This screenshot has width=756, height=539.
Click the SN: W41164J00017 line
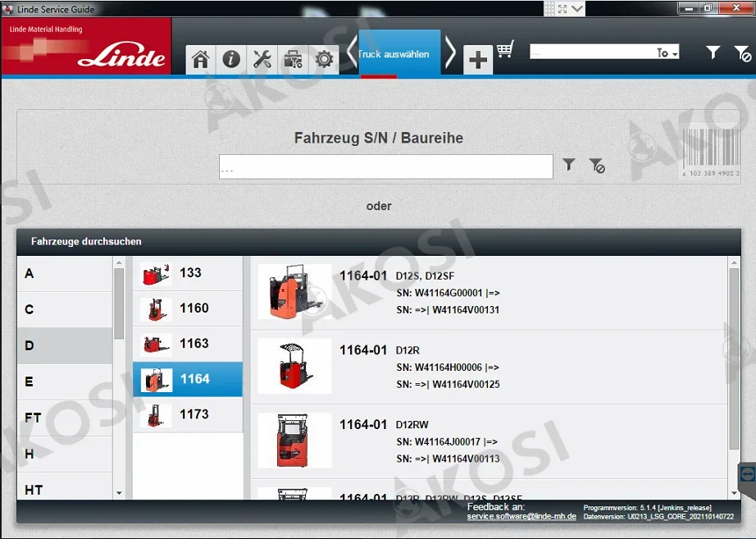point(447,441)
